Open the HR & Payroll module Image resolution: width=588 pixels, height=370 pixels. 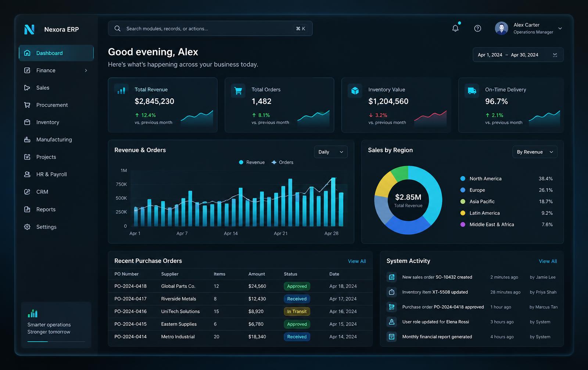pos(56,174)
